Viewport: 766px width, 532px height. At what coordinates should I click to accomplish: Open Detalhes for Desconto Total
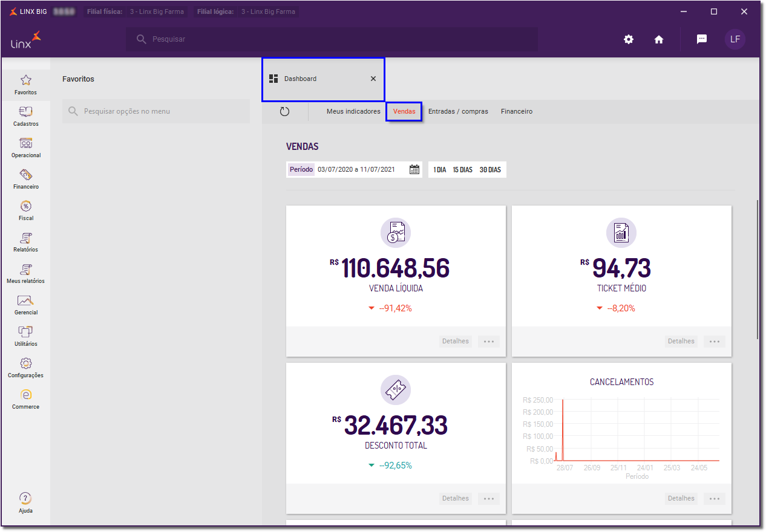click(456, 499)
